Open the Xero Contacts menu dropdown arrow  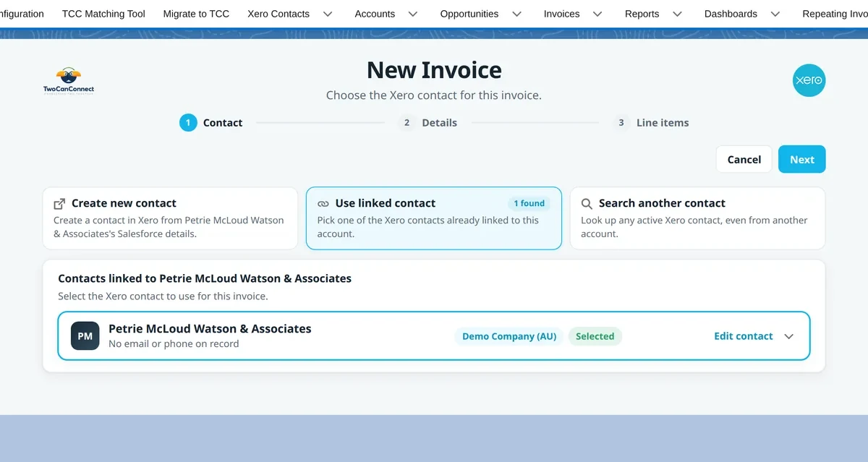(x=328, y=14)
